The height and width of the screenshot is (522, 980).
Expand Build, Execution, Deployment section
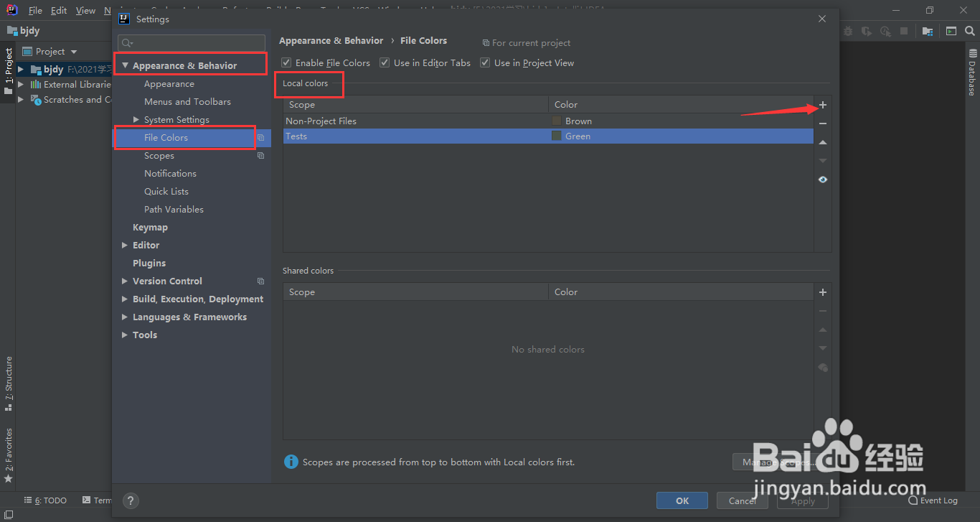[125, 299]
